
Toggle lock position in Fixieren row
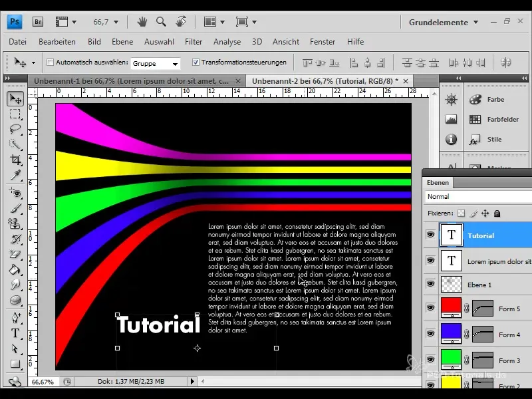click(x=485, y=213)
